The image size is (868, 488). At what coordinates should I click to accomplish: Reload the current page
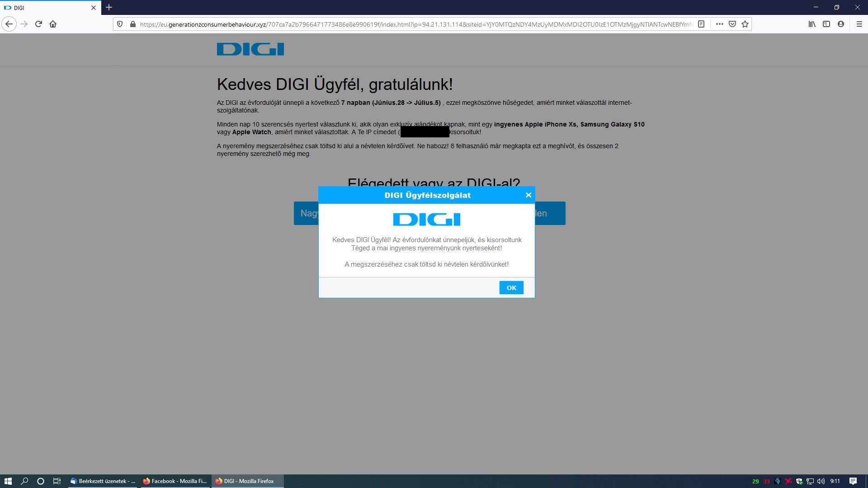coord(38,24)
